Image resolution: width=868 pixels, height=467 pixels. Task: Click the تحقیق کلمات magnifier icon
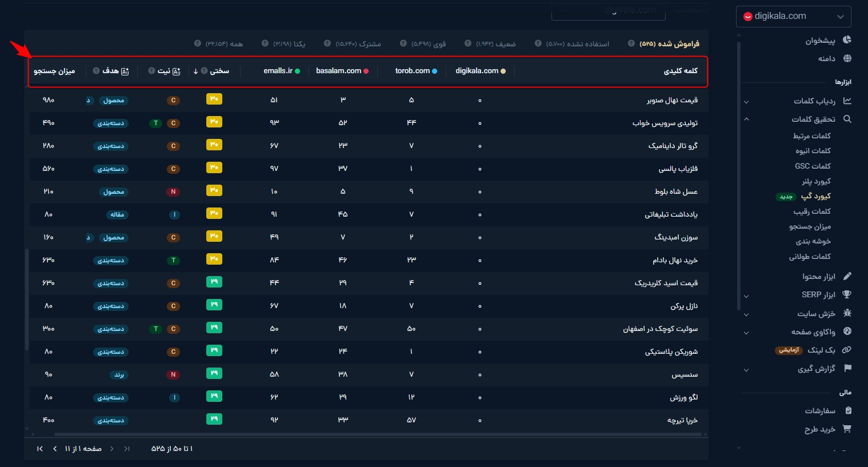pos(847,119)
